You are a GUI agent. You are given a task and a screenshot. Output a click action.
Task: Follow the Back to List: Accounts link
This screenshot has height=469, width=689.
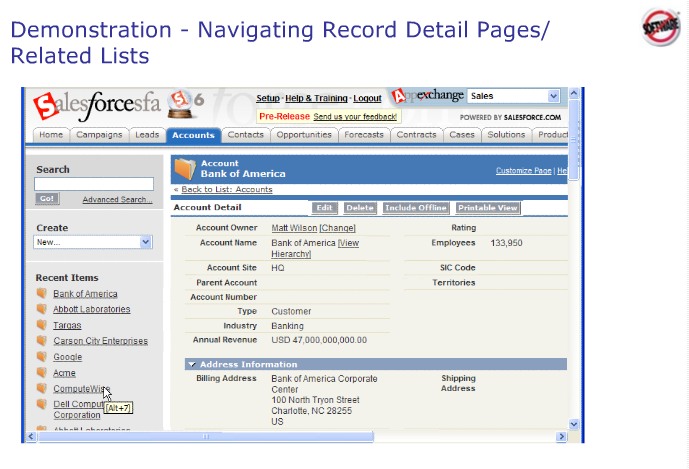click(x=226, y=189)
